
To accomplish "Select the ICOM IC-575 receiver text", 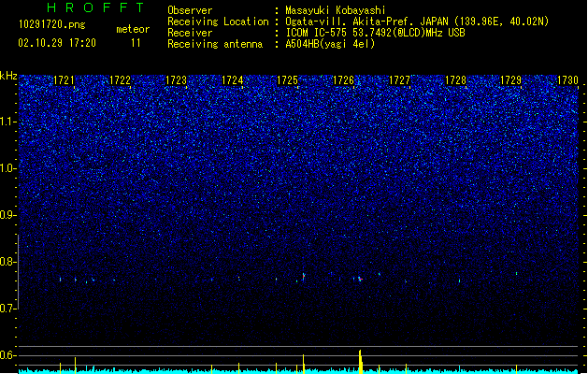I will pos(375,33).
